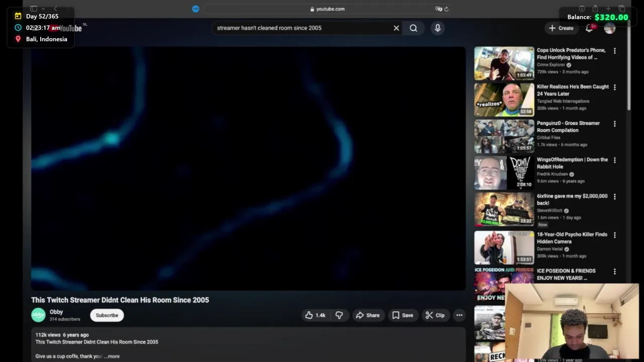Dislike the video with thumbs down
Image resolution: width=644 pixels, height=362 pixels.
click(x=339, y=315)
